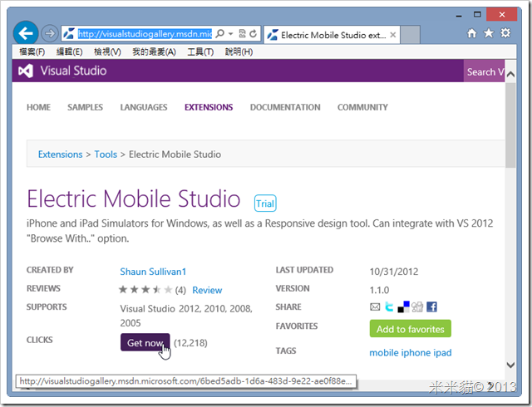Open the 工具(T) menu
The width and height of the screenshot is (532, 407).
(x=200, y=51)
